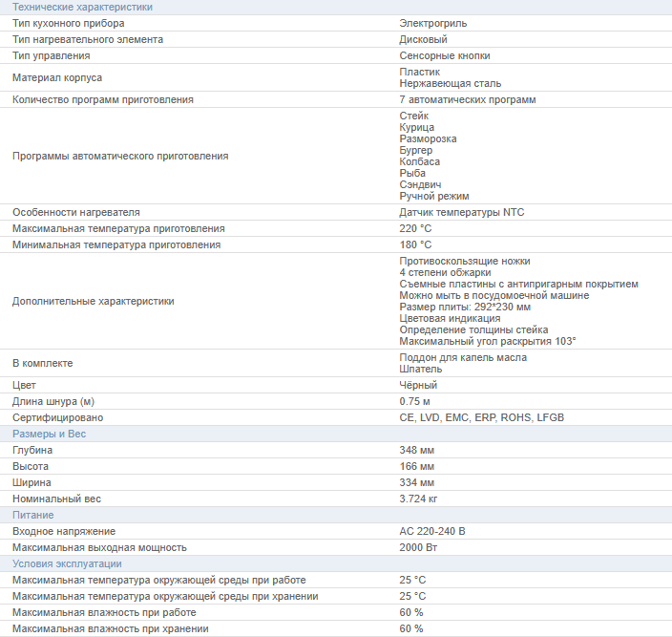Click the "Питание" section heading
Viewport: 672px width, 637px height.
point(32,515)
